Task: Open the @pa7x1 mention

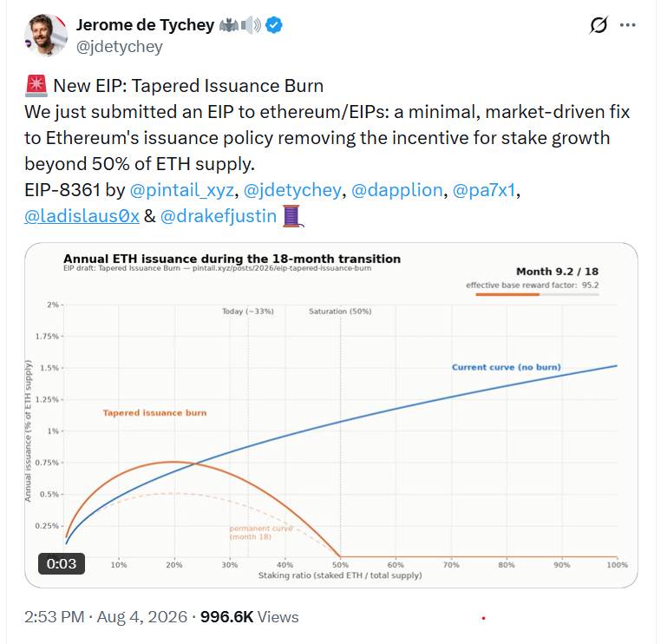Action: pyautogui.click(x=484, y=190)
